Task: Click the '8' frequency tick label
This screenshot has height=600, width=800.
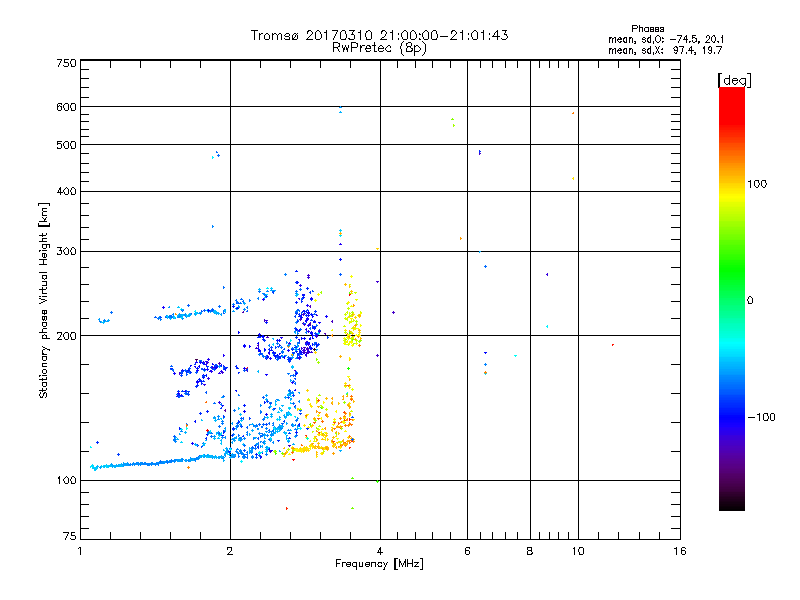Action: (530, 551)
